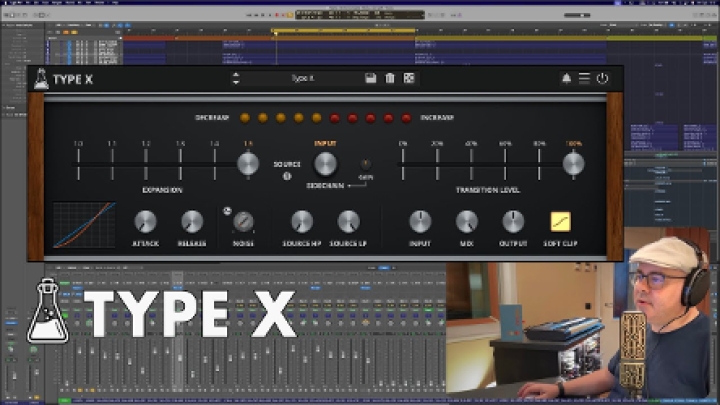Click the red Record button in Logic transport
This screenshot has height=405, width=720.
pos(277,15)
